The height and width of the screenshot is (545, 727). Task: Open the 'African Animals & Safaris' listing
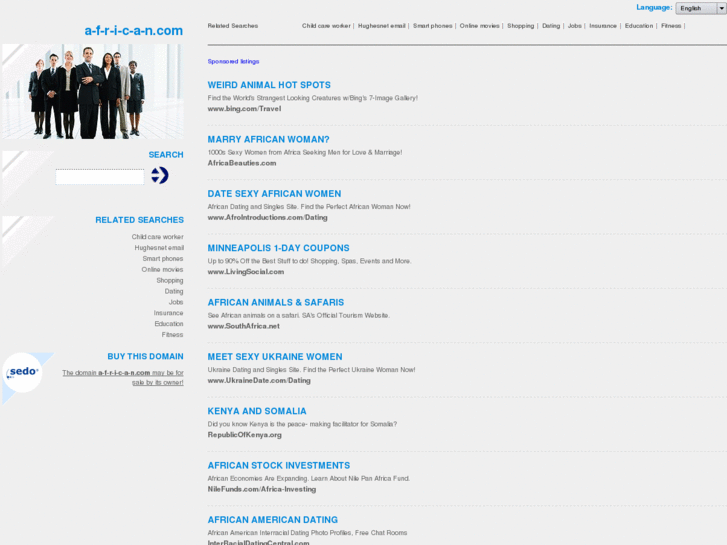(x=276, y=302)
